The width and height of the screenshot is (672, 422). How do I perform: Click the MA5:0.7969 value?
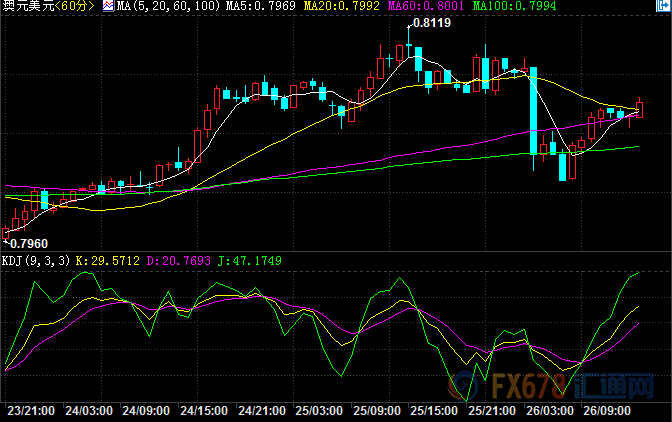pos(261,6)
